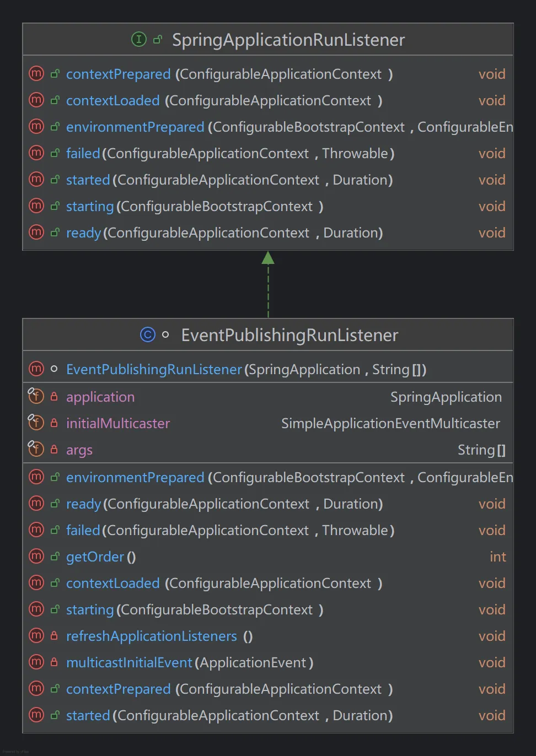536x756 pixels.
Task: Select environmentPrepared method in SpringApplicationRunListener
Action: 135,127
